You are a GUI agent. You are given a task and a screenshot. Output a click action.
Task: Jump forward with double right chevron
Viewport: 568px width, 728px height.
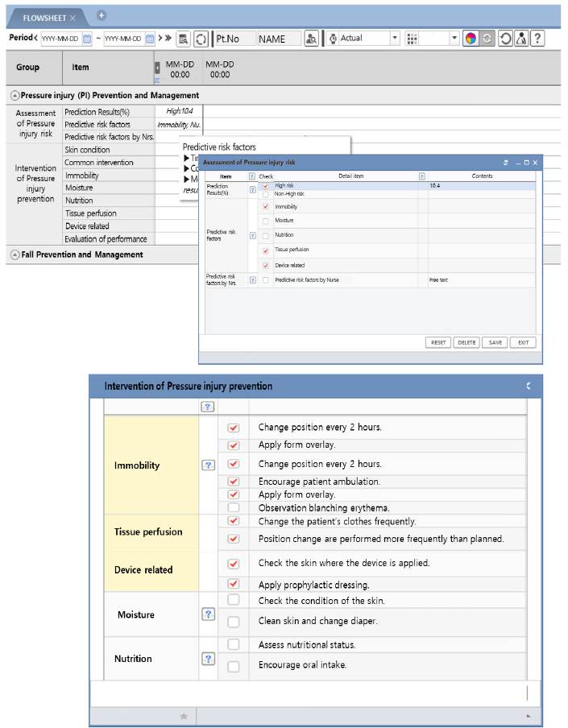(168, 38)
